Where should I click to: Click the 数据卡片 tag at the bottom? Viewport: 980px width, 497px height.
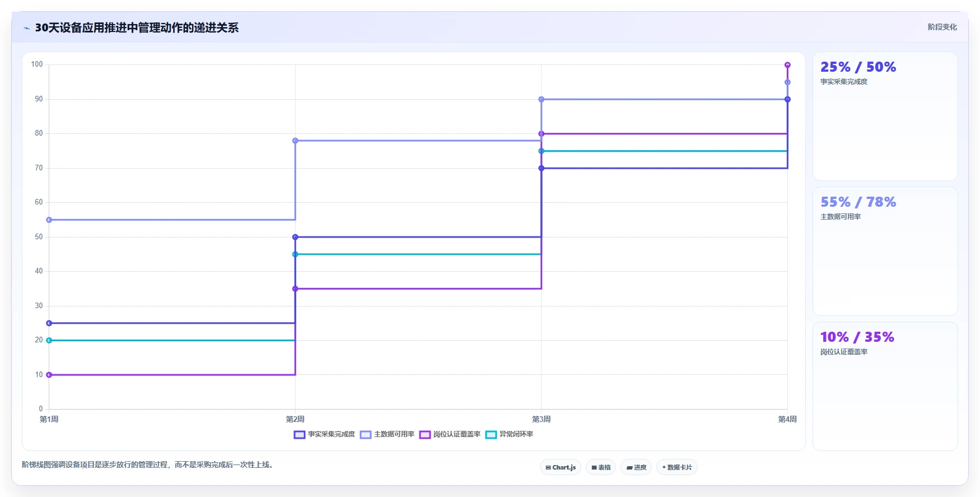[677, 467]
